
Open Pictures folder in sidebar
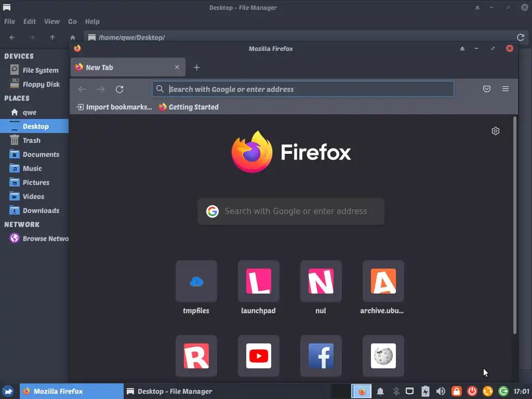(34, 182)
